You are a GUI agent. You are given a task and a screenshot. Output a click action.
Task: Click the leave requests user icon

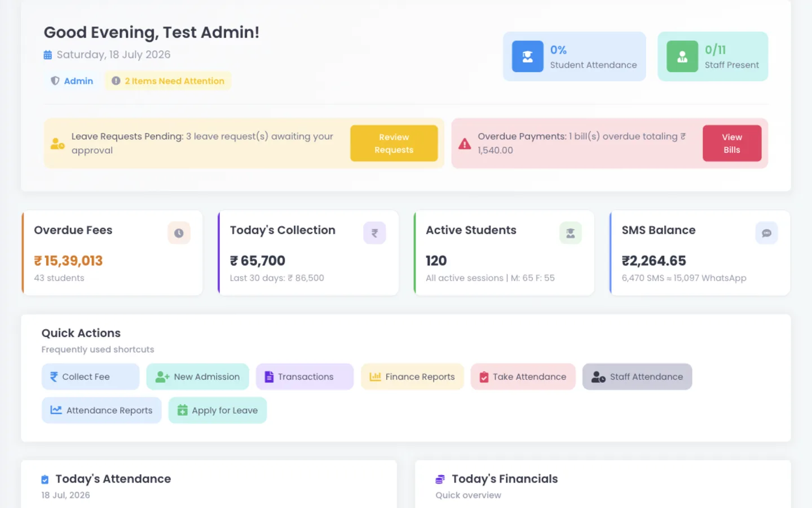point(58,143)
